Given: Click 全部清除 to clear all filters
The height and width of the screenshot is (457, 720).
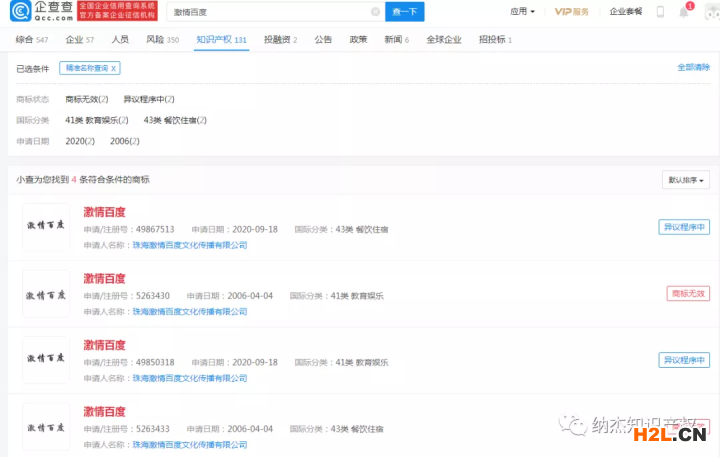Looking at the screenshot, I should [x=693, y=67].
